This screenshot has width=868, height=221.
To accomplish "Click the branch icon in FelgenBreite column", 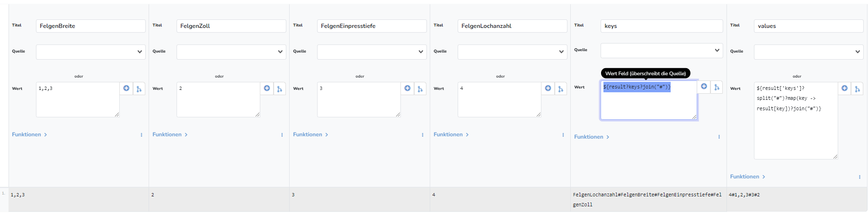I will 139,88.
